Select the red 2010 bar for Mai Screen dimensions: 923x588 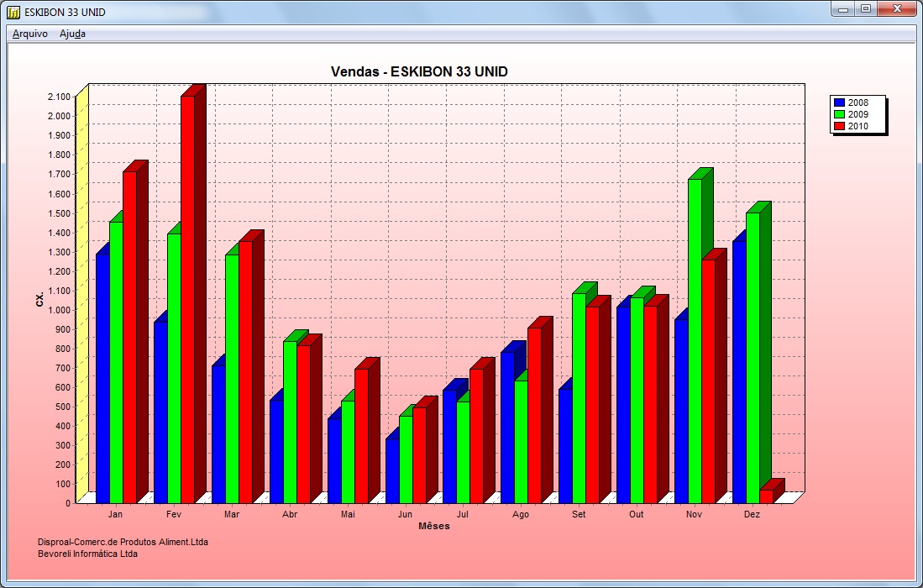tap(361, 436)
